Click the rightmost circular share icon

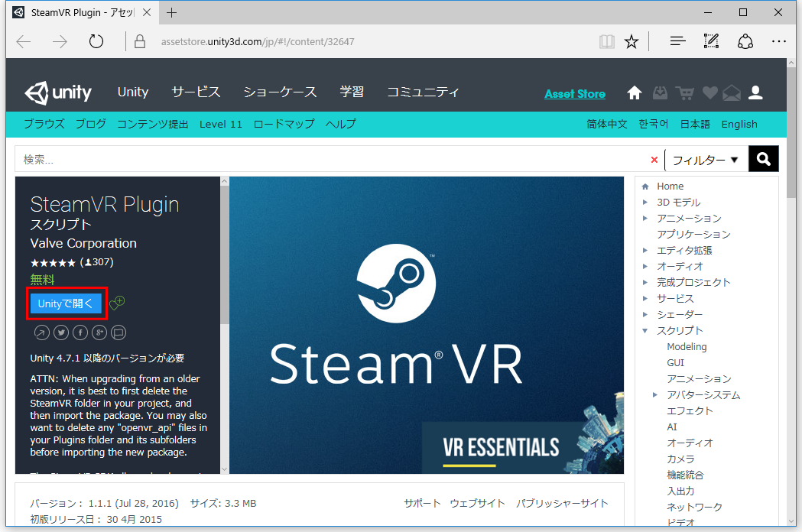(119, 332)
